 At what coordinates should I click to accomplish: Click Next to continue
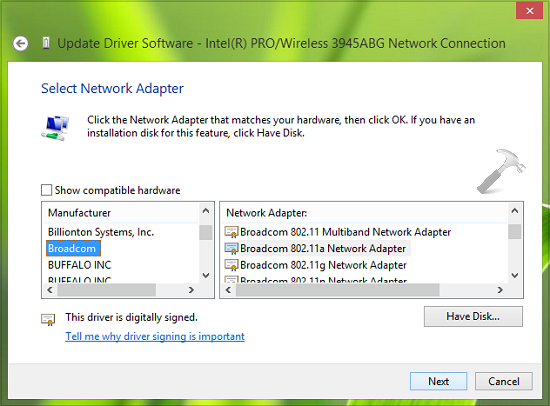pyautogui.click(x=438, y=381)
